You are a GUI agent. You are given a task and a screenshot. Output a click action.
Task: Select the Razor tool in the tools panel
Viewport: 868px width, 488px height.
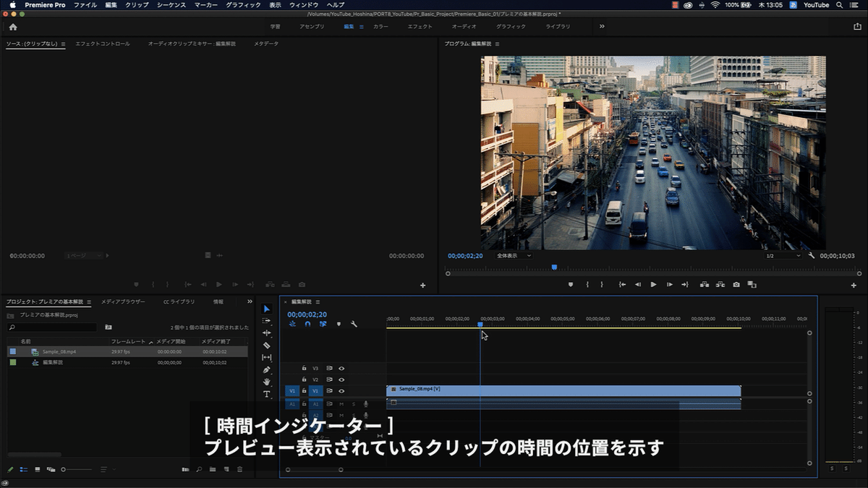[x=266, y=346]
